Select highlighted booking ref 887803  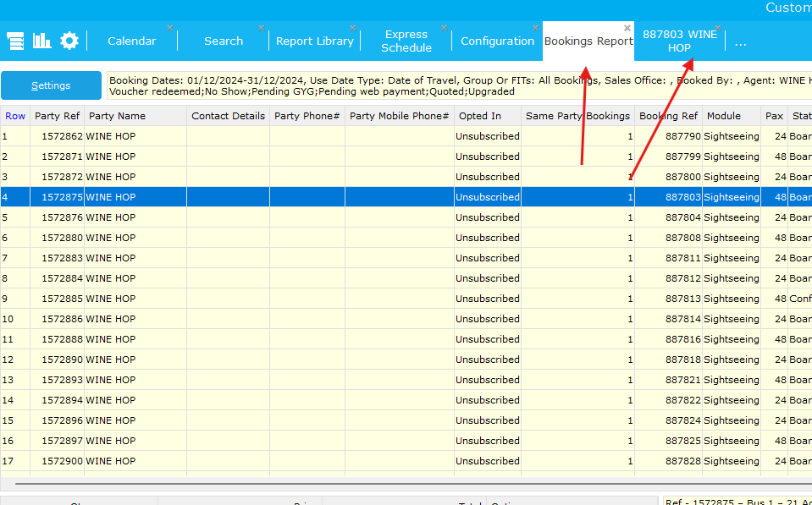(668, 197)
